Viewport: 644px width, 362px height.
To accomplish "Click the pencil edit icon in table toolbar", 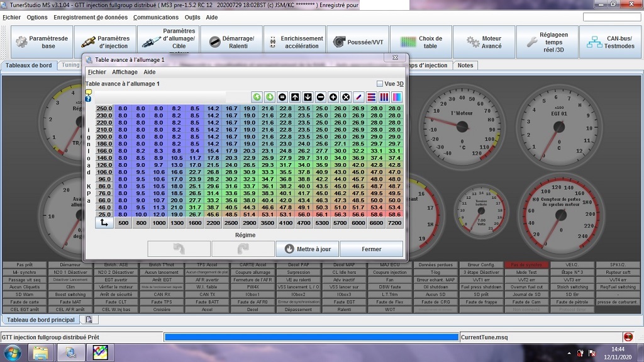I will [x=358, y=97].
